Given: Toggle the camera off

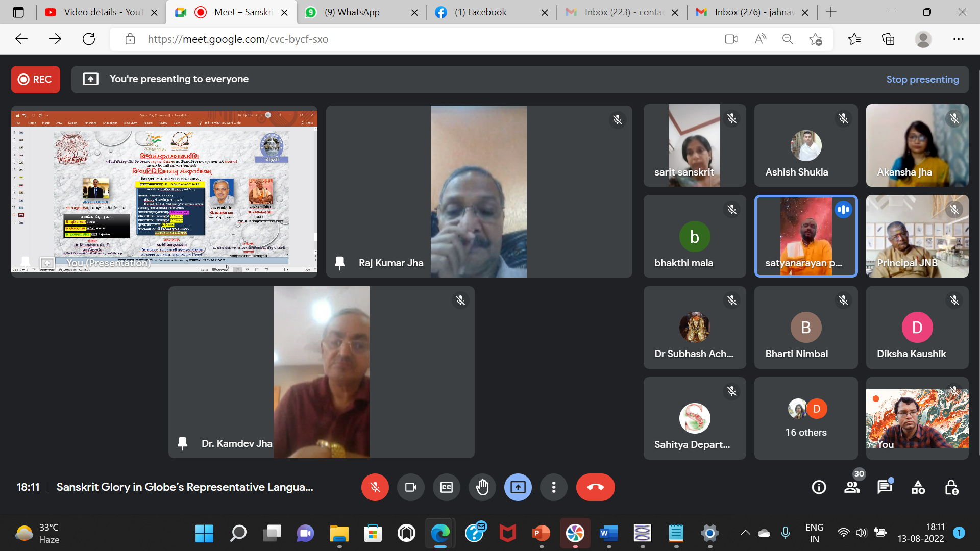Looking at the screenshot, I should coord(410,487).
